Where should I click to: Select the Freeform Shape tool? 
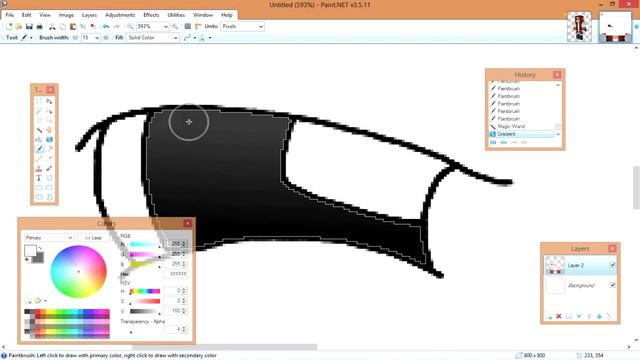pyautogui.click(x=49, y=197)
